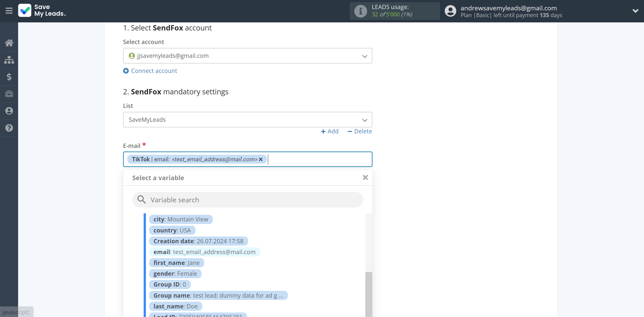Viewport: 644px width, 317px height.
Task: Click andrewsavemyleads@gmail.com account text
Action: tap(509, 8)
